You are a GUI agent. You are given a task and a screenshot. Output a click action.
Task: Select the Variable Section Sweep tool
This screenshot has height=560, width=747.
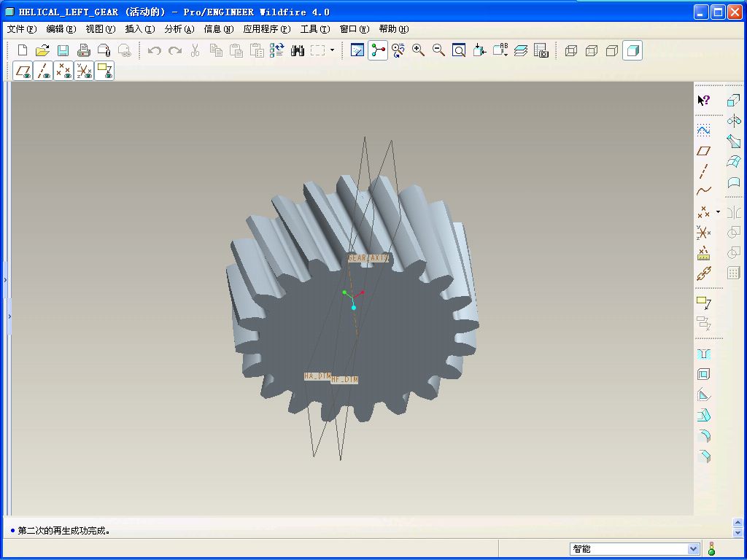(734, 141)
